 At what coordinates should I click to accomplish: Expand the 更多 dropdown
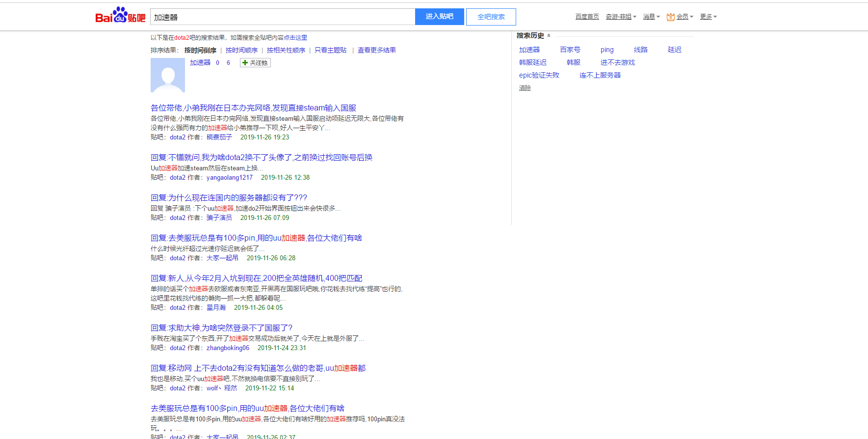tap(708, 17)
